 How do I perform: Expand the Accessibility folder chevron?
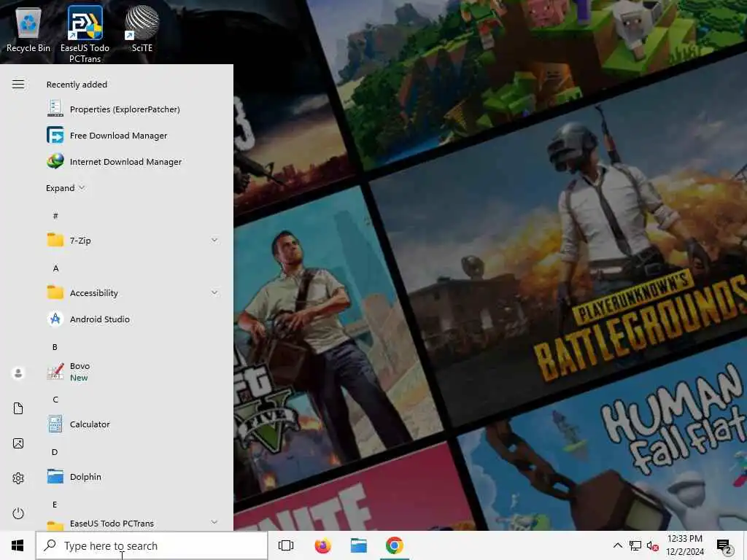click(214, 292)
